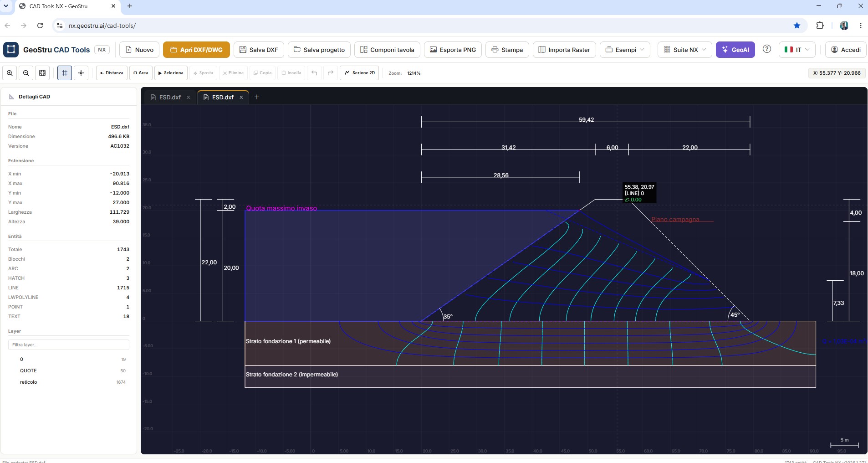Click the help question mark icon
868x463 pixels.
point(767,49)
